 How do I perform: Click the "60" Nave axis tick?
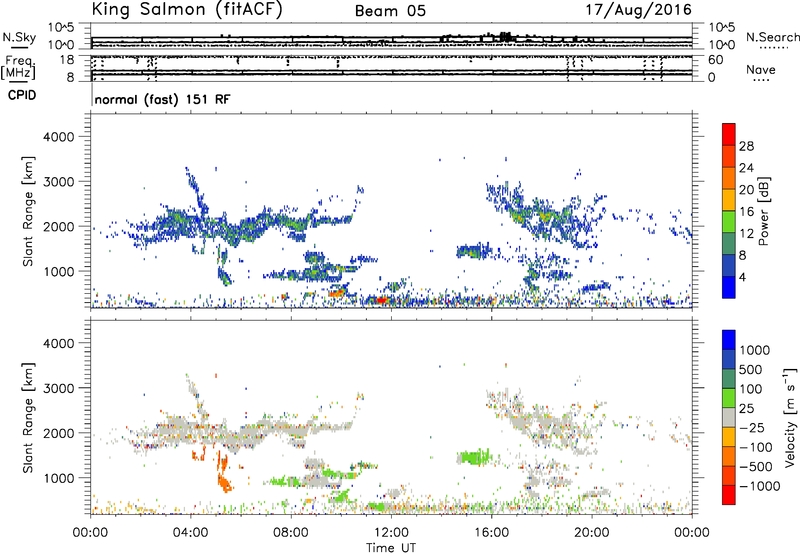coord(715,60)
